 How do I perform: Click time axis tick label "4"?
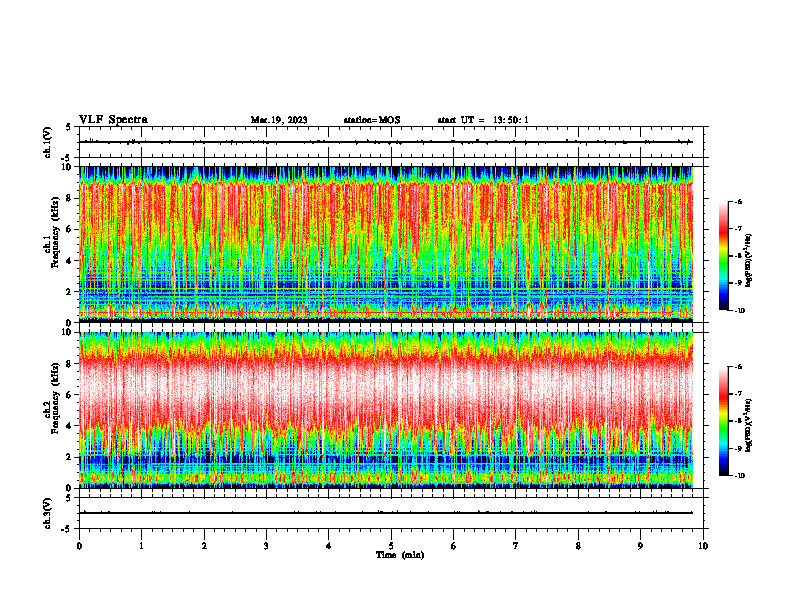pyautogui.click(x=329, y=546)
